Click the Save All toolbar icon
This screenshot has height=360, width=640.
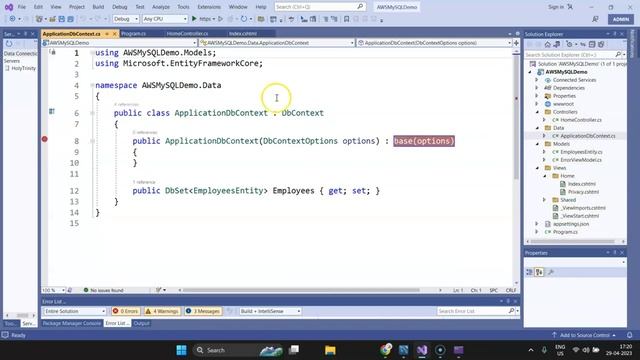[70, 19]
